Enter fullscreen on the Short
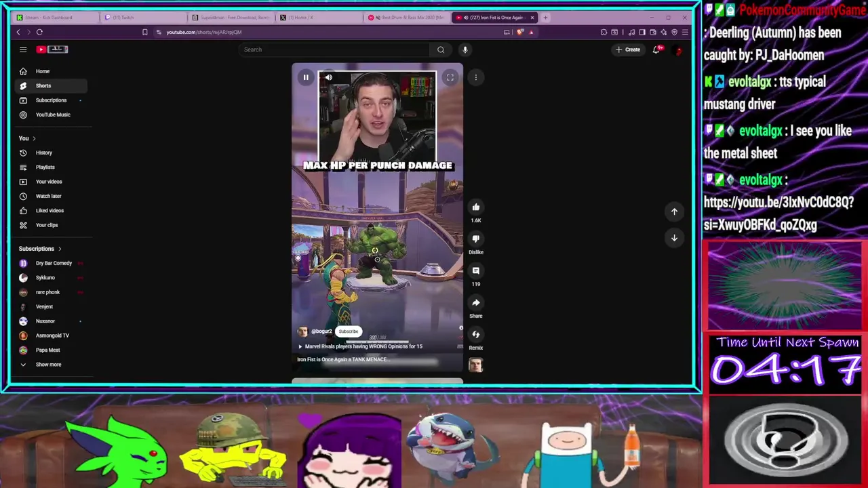This screenshot has width=868, height=488. 450,77
